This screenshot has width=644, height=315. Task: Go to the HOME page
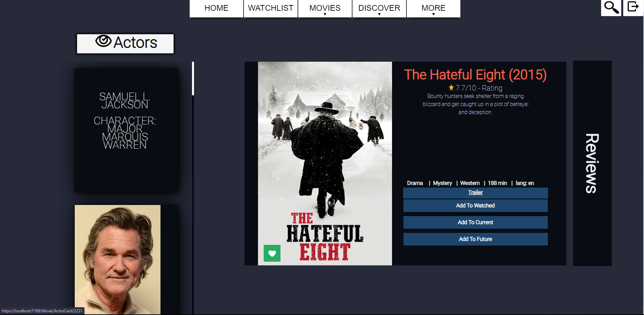pos(216,8)
